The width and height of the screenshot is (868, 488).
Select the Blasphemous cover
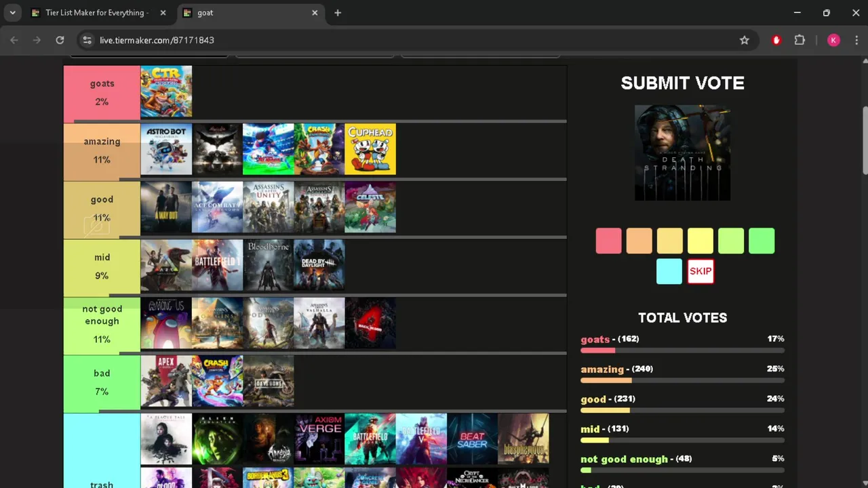(524, 439)
